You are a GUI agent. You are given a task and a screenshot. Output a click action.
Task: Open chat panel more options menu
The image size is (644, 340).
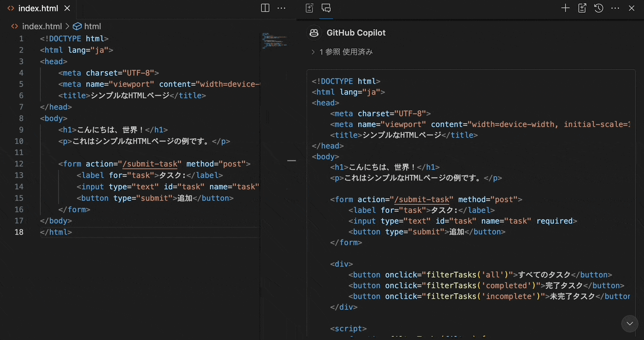coord(615,8)
